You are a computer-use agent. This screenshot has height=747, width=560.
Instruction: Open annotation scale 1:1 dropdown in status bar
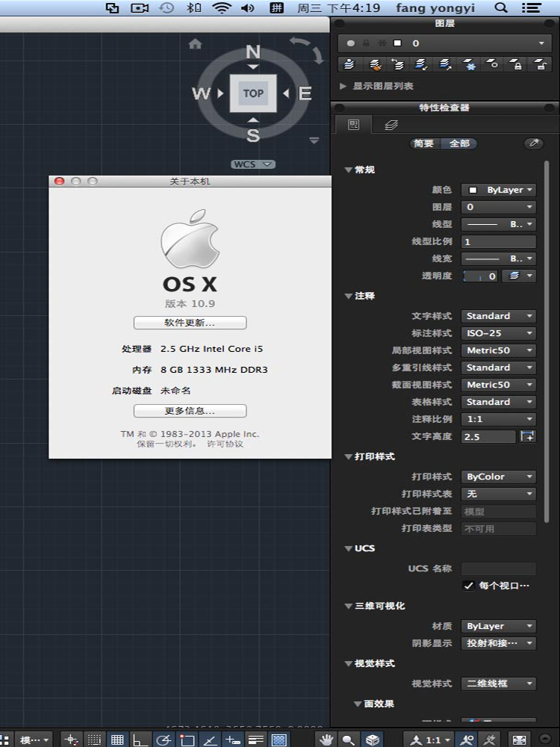(428, 740)
